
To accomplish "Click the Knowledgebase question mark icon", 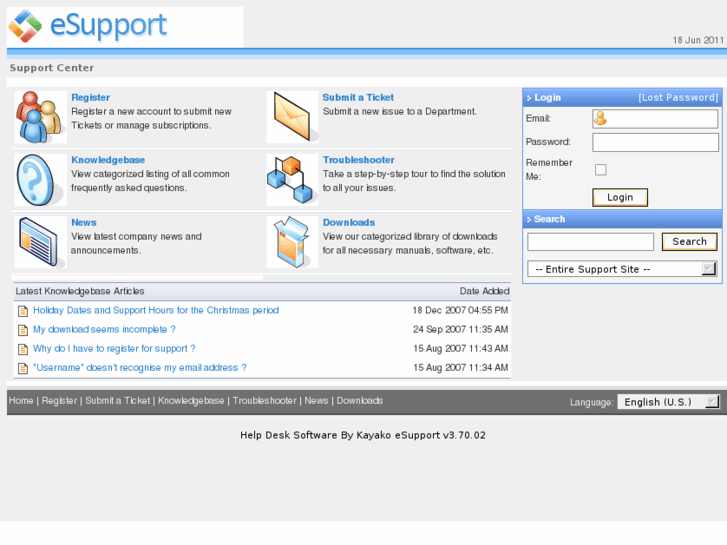I will point(40,180).
